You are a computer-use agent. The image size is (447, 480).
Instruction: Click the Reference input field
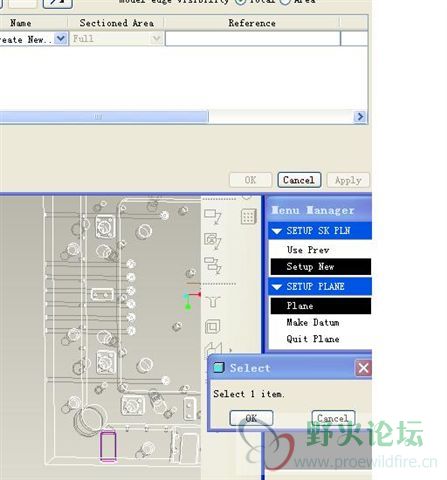pyautogui.click(x=253, y=39)
